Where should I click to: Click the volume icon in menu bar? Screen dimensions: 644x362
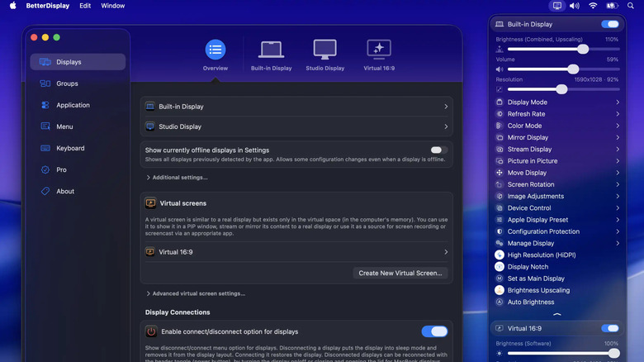[574, 6]
